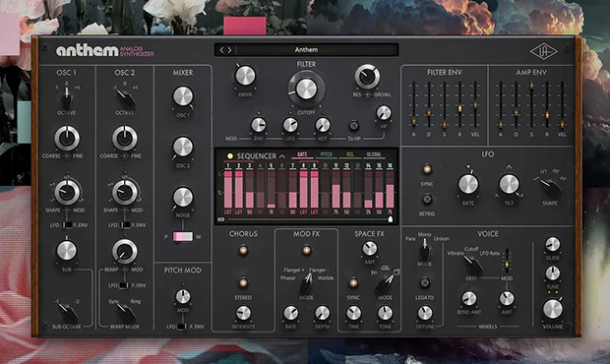Adjust the OSC 1 SUB knob

[67, 251]
